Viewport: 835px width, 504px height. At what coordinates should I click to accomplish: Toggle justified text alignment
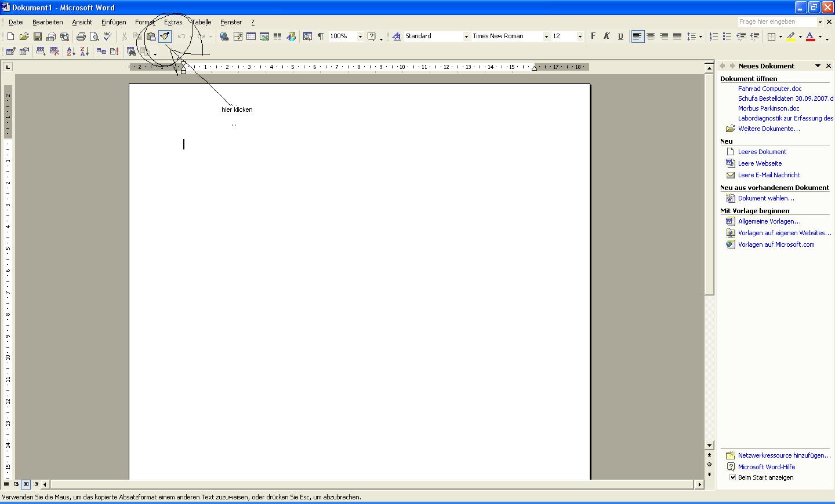(677, 36)
